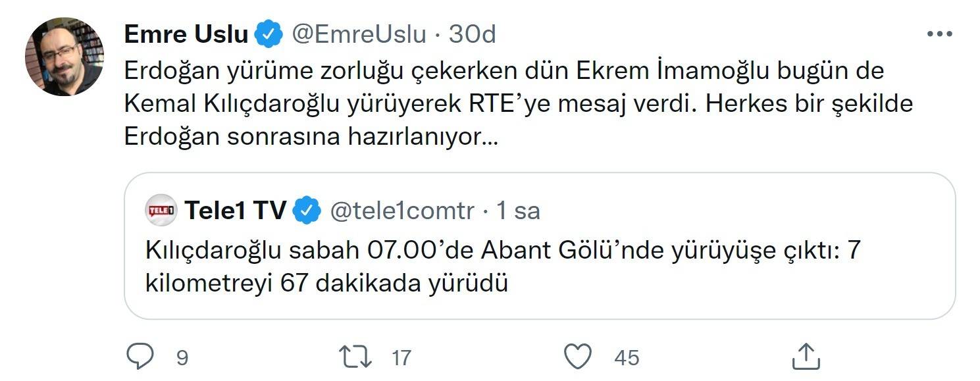
Task: Like the tweet with the heart icon
Action: coord(579,357)
